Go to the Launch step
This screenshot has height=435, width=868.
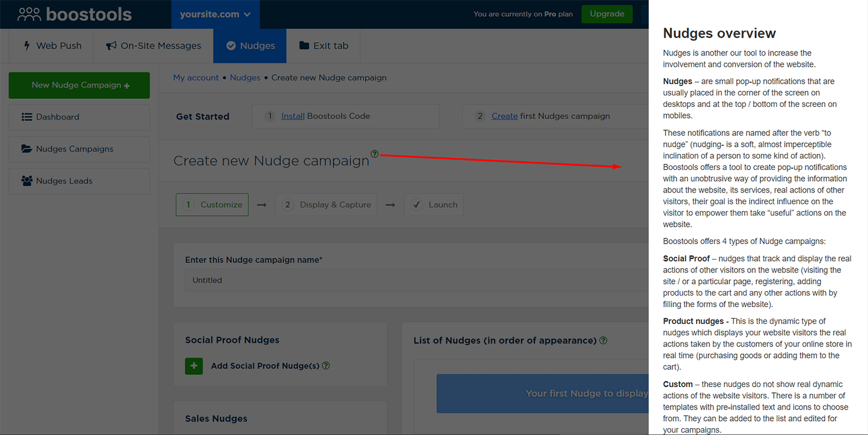(x=433, y=205)
